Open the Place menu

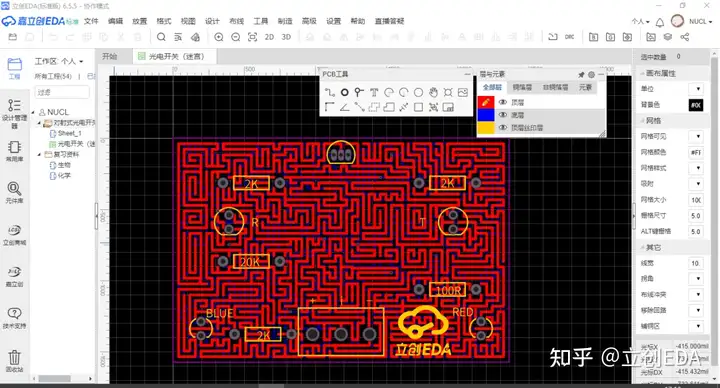pyautogui.click(x=140, y=21)
